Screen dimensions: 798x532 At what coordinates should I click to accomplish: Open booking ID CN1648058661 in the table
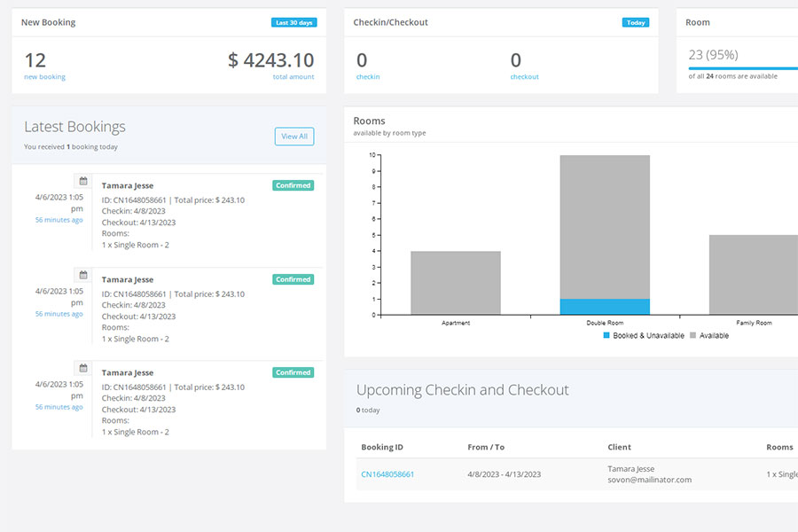tap(387, 474)
